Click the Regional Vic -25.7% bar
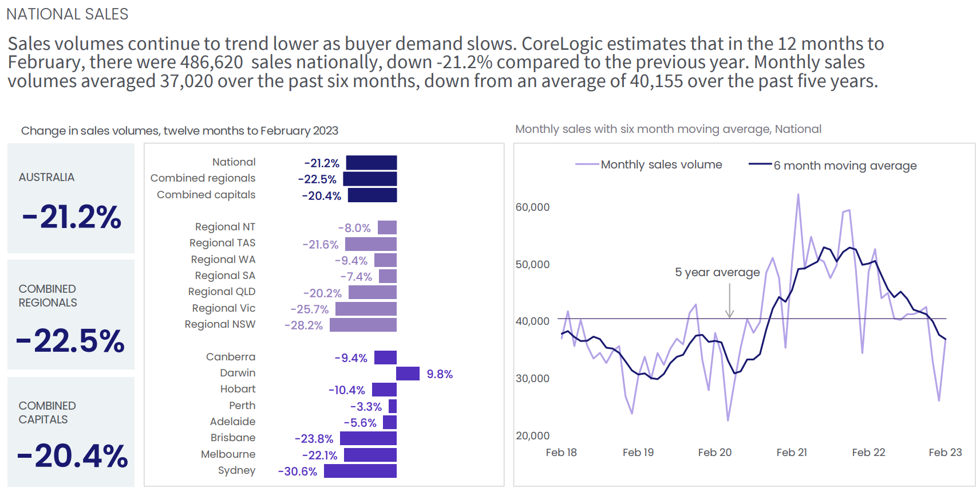The height and width of the screenshot is (491, 980). 366,309
